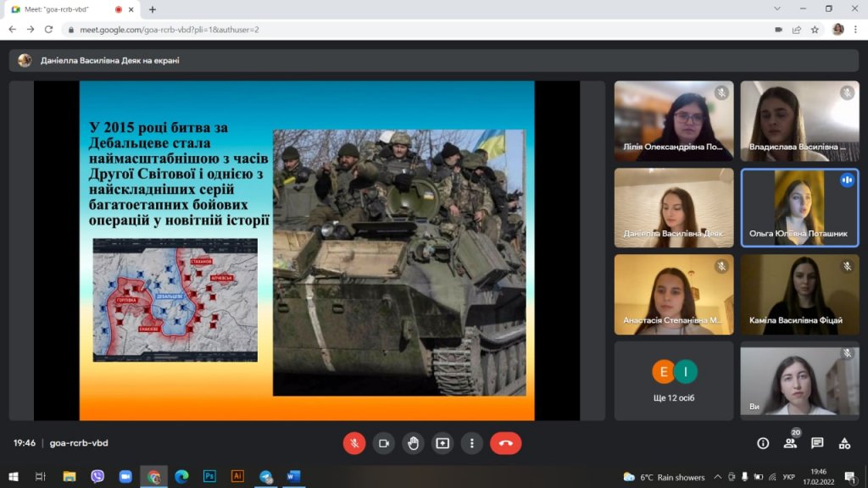Open the chat with everyone panel
868x488 pixels.
click(817, 443)
